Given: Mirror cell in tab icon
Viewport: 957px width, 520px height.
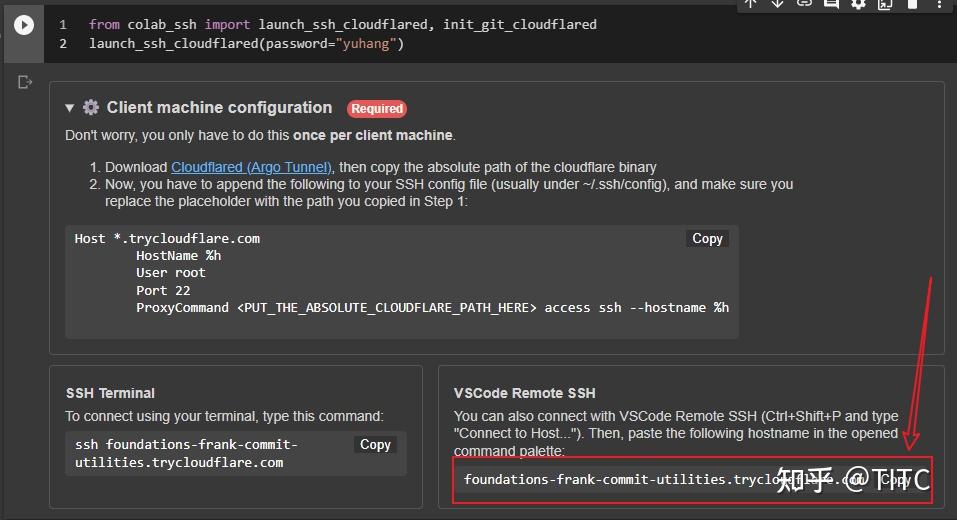Looking at the screenshot, I should point(885,4).
